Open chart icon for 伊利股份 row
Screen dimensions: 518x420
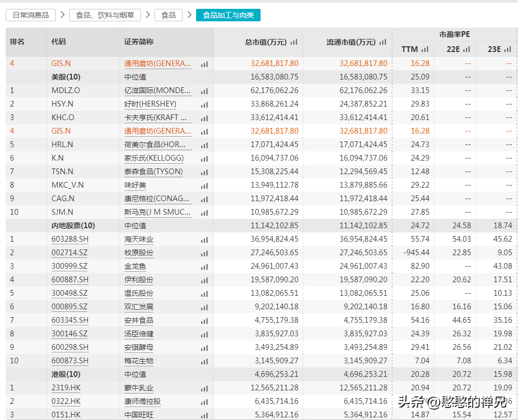pos(204,281)
